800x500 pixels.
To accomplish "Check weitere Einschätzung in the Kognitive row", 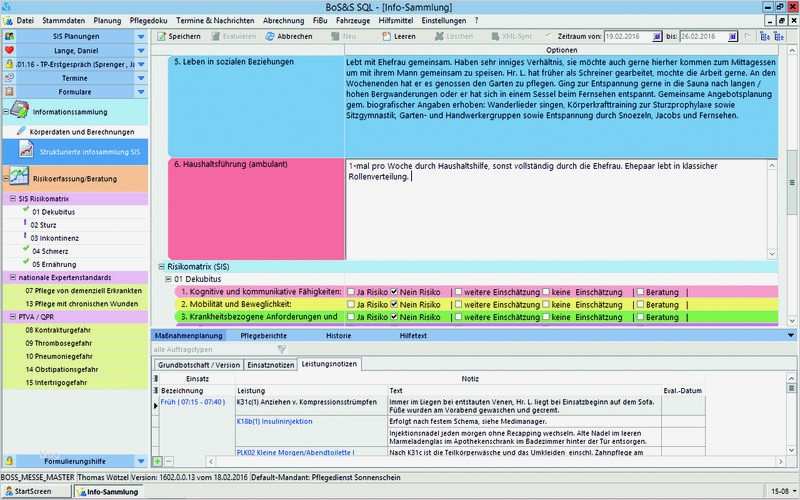I will point(458,292).
